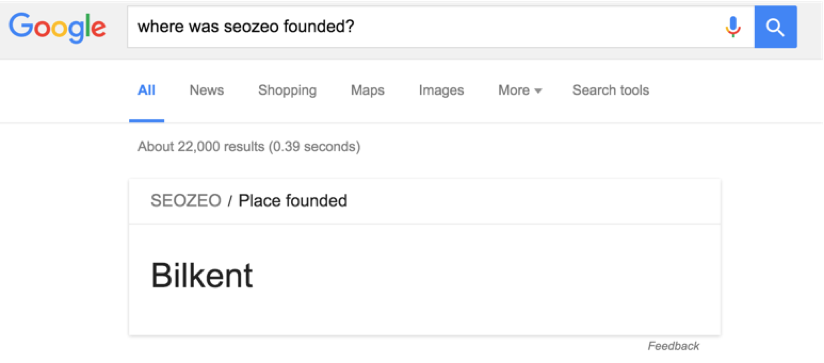Screen dimensions: 824x363
Task: Start voice search with microphone icon
Action: coord(733,27)
